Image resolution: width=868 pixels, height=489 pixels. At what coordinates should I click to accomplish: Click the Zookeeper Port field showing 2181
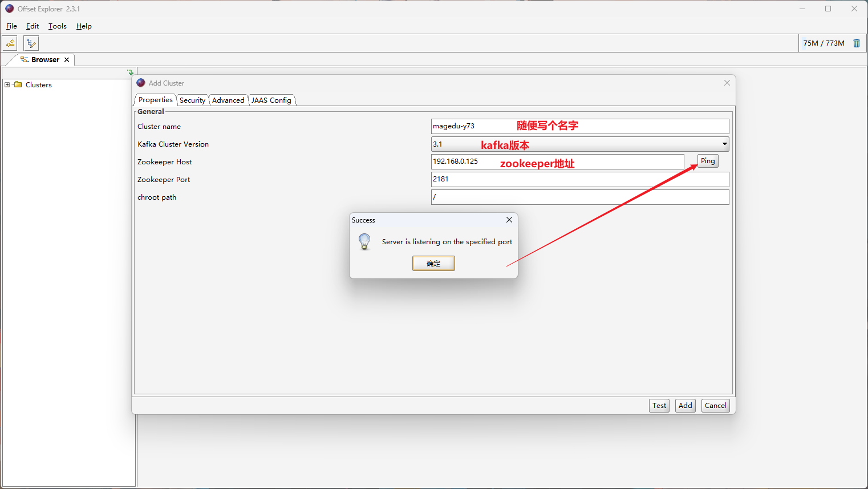(580, 179)
